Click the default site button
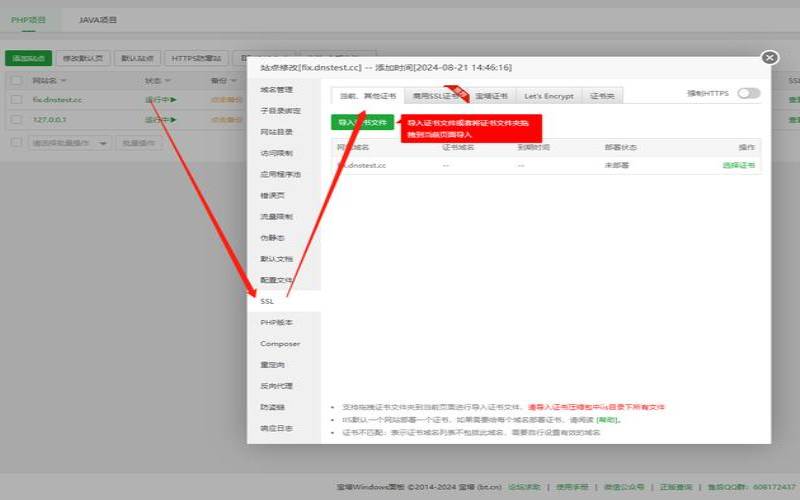This screenshot has width=800, height=500. pyautogui.click(x=137, y=58)
